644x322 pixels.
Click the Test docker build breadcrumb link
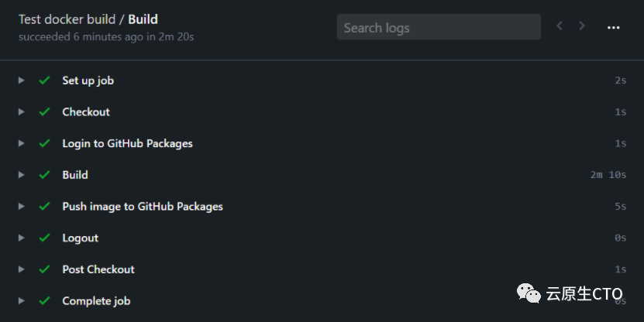[67, 19]
